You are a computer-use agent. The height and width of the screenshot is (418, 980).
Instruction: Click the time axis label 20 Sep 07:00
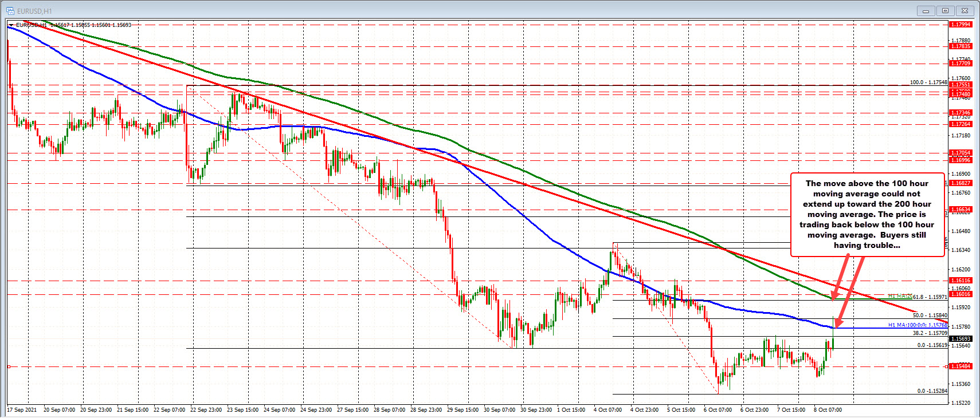tap(59, 410)
